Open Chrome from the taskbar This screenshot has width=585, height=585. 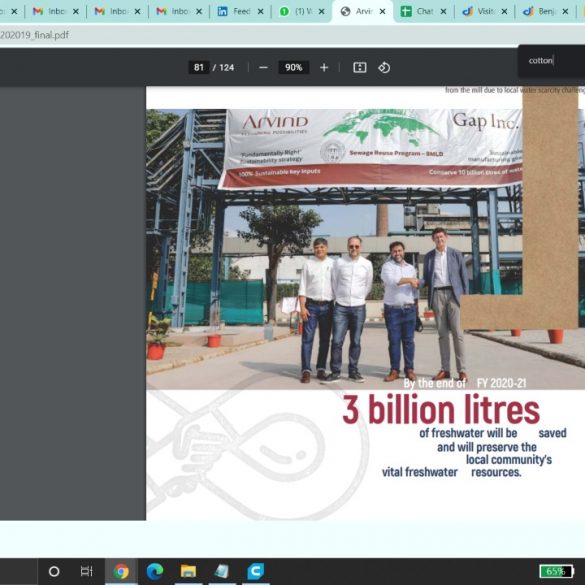coord(121,571)
